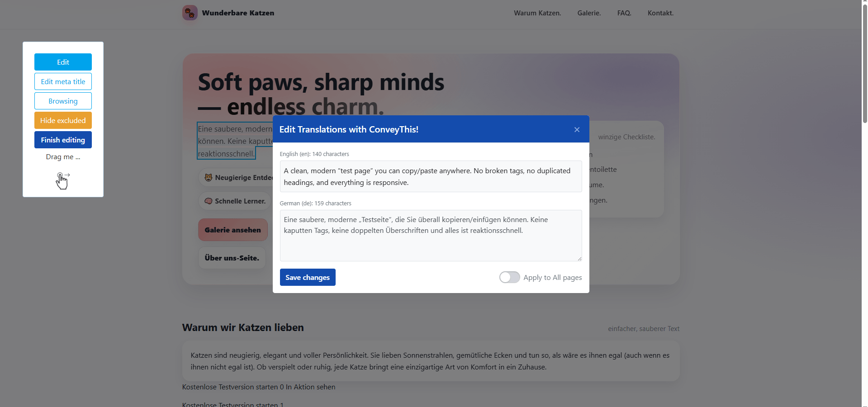Viewport: 868px width, 407px height.
Task: Click the page vertical scrollbar thumb
Action: (865, 63)
